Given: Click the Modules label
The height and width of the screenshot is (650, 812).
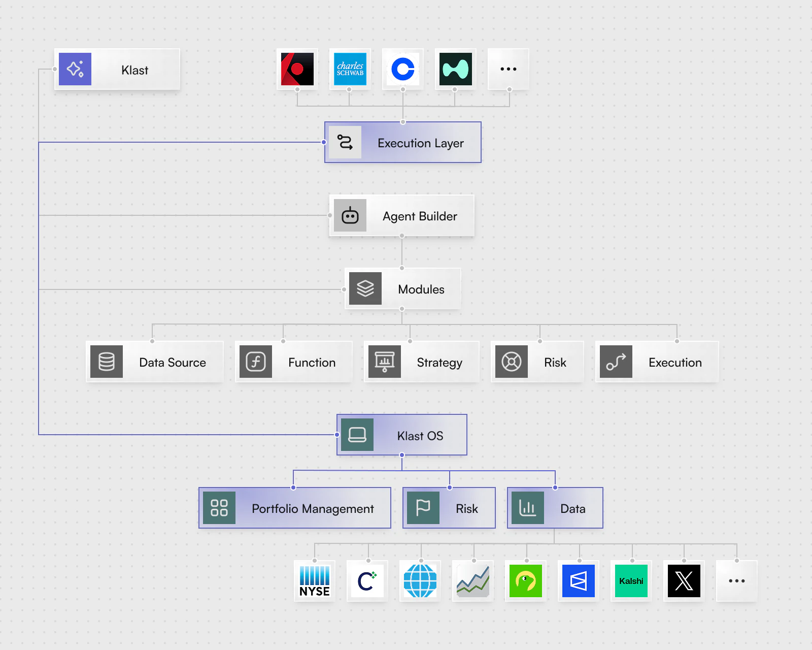Looking at the screenshot, I should [421, 289].
